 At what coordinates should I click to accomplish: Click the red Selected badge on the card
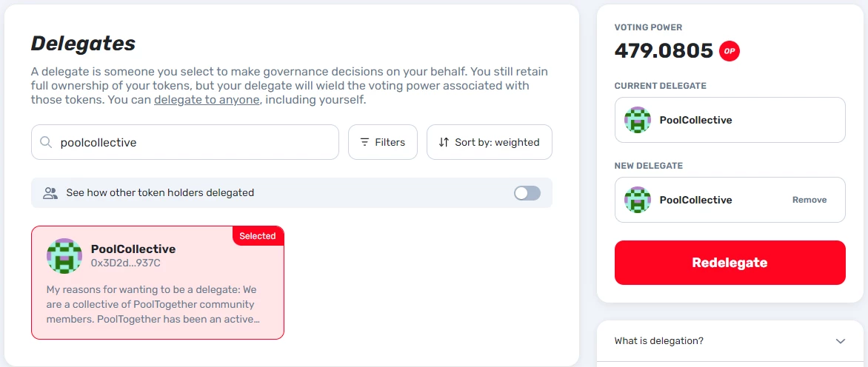258,236
